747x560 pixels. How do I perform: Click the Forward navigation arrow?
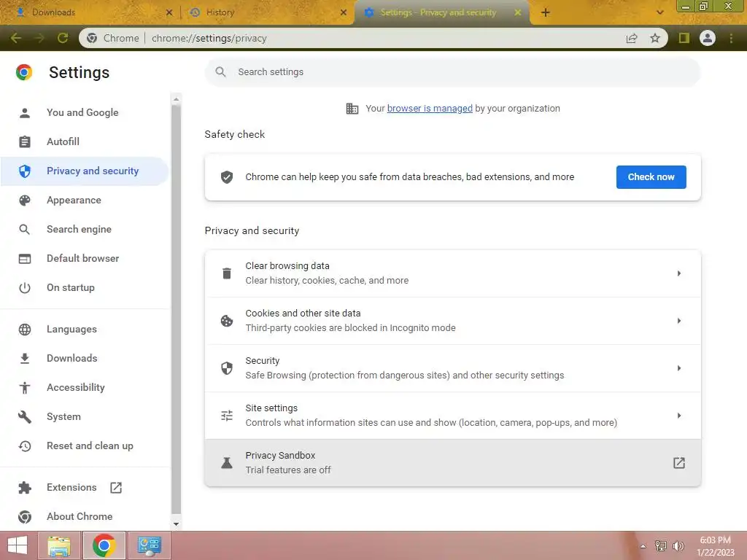(x=39, y=38)
